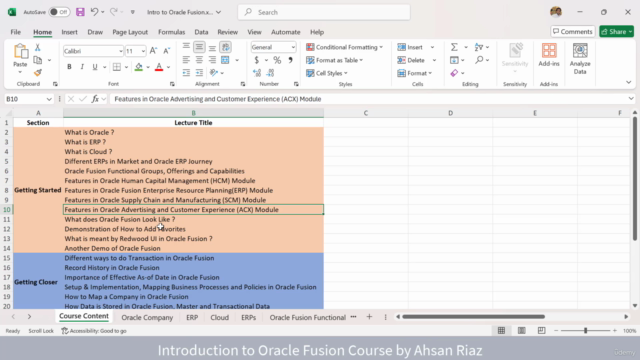Click the Fill down icon in Editing
The width and height of the screenshot is (640, 360).
pyautogui.click(x=454, y=60)
